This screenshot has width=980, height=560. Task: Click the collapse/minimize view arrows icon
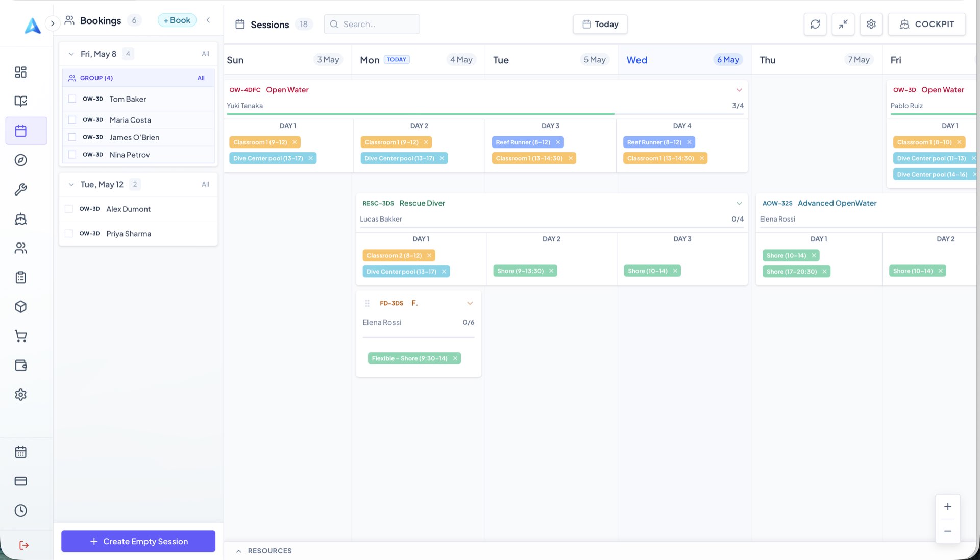(x=843, y=24)
